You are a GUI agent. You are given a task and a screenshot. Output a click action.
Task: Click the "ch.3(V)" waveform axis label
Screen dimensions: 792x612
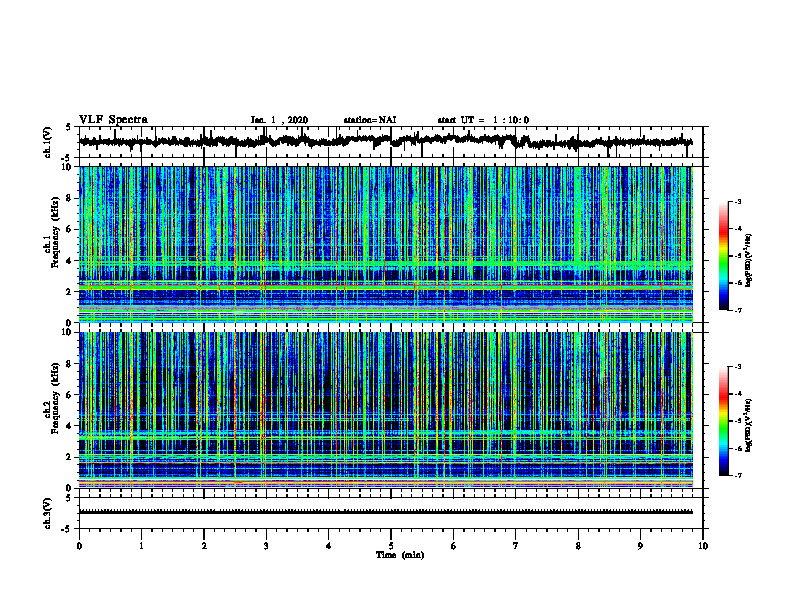(48, 514)
